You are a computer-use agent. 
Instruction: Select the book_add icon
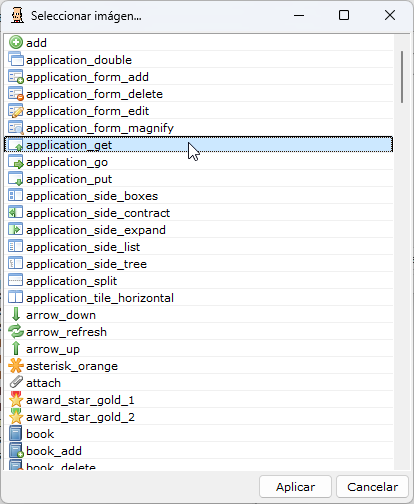(16, 451)
